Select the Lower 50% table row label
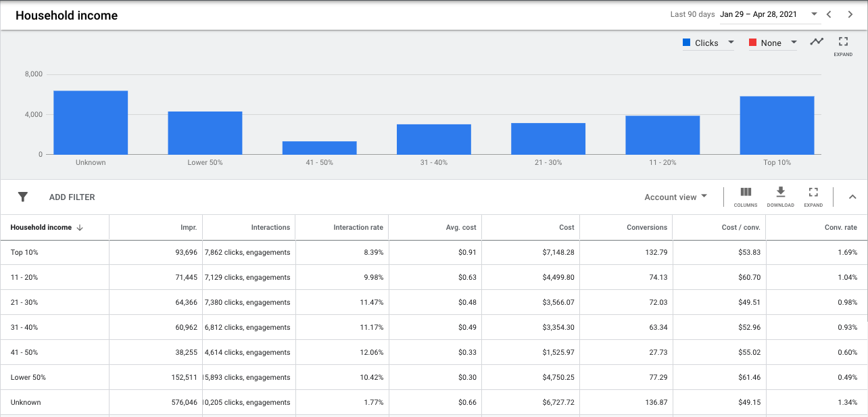868x417 pixels. 28,377
